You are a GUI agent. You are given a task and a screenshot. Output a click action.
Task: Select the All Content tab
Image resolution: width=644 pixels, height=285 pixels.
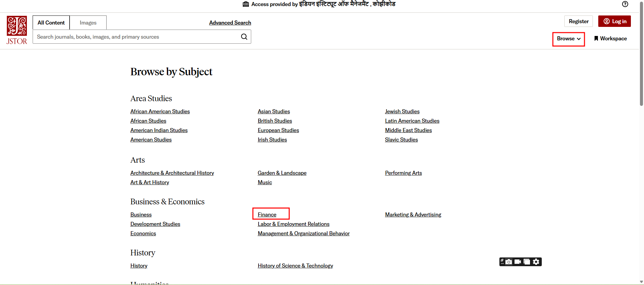51,23
